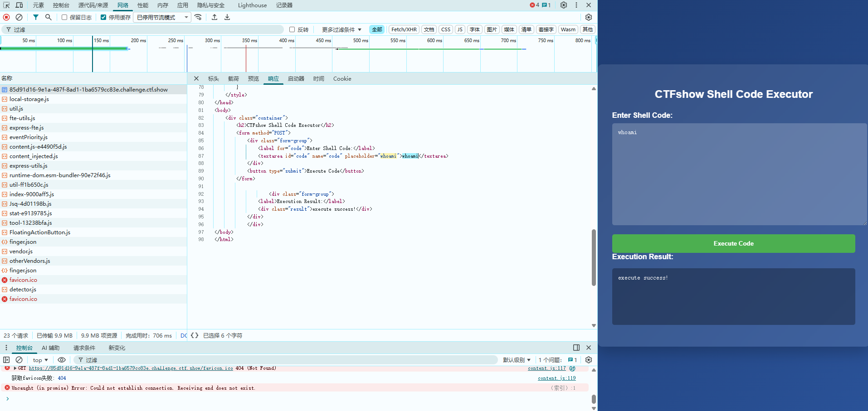Filter requests by JS type
The image size is (868, 411).
[x=460, y=29]
